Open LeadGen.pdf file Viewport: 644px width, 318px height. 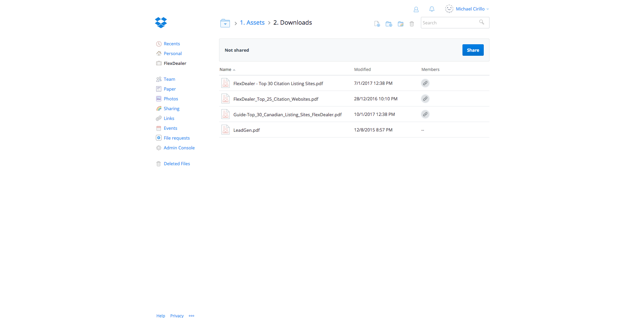[246, 130]
